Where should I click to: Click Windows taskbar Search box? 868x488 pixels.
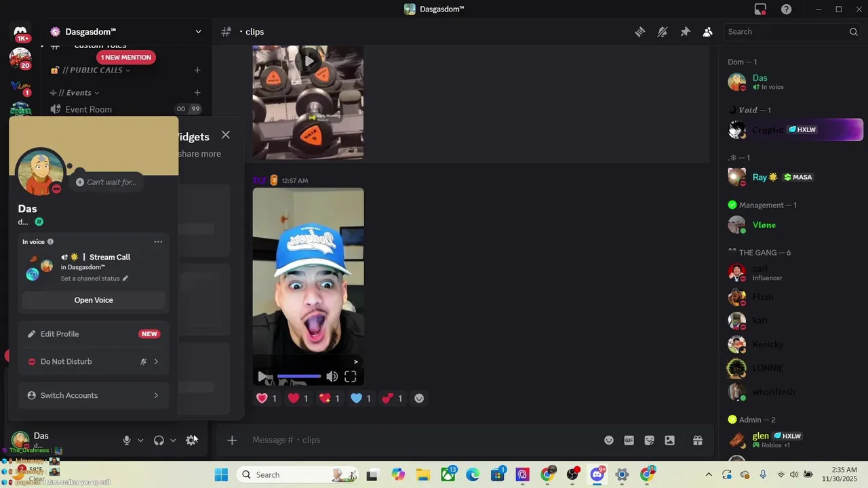(x=298, y=474)
